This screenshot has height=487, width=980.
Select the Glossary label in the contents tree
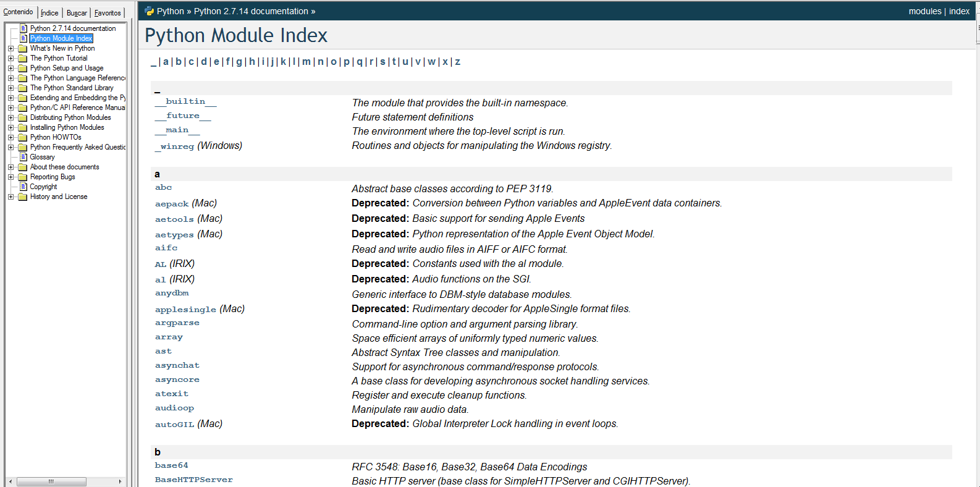pos(42,157)
